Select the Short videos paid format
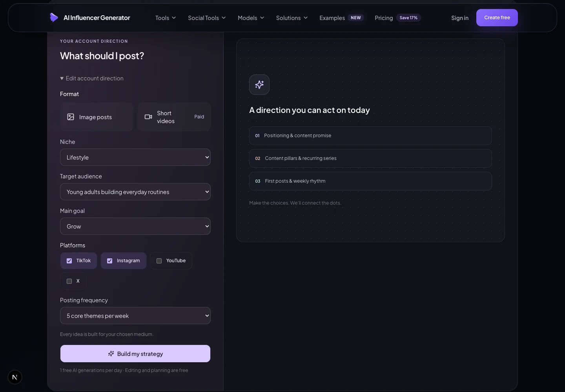 [x=174, y=117]
